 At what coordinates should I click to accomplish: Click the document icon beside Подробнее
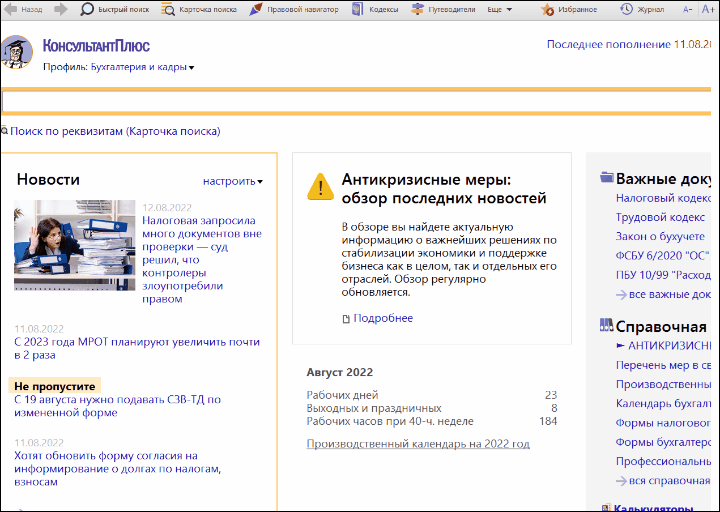tap(346, 319)
